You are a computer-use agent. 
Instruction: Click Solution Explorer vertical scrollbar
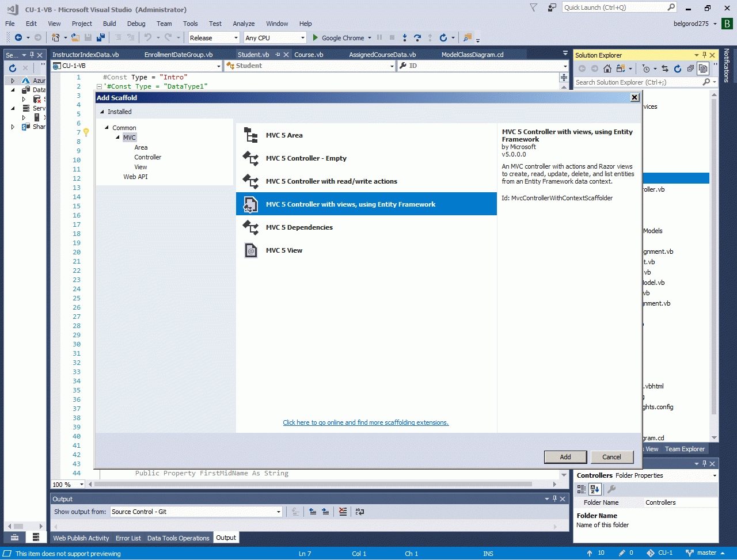click(714, 265)
